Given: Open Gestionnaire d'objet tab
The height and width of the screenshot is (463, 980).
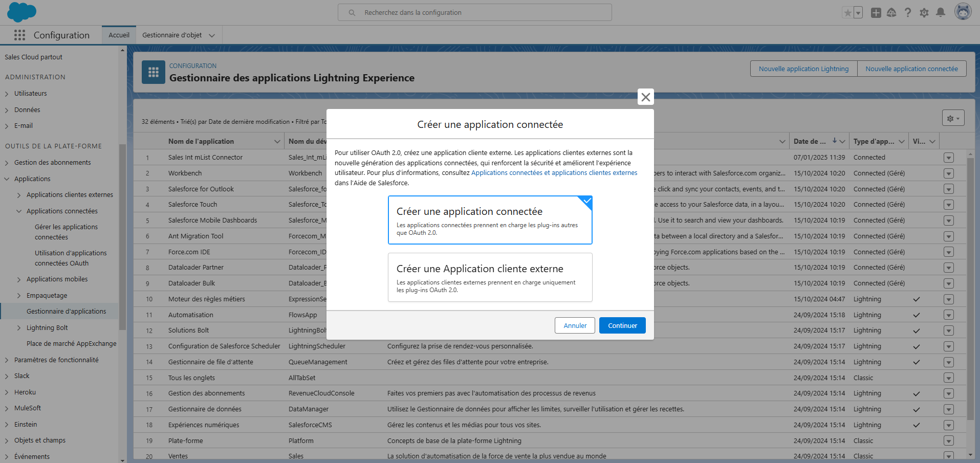Looking at the screenshot, I should (172, 35).
